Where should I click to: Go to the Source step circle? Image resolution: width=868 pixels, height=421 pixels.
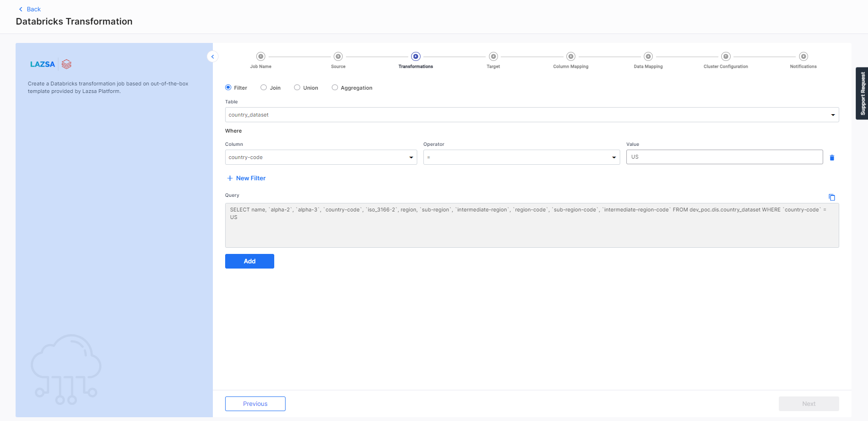point(338,57)
